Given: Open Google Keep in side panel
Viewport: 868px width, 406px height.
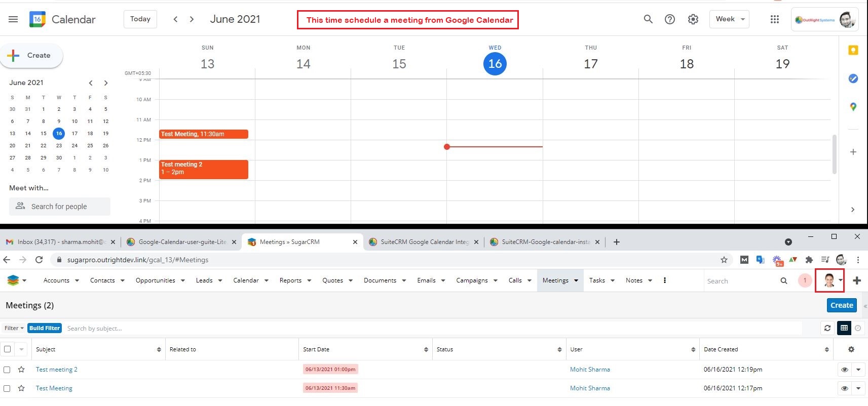Looking at the screenshot, I should coord(853,50).
